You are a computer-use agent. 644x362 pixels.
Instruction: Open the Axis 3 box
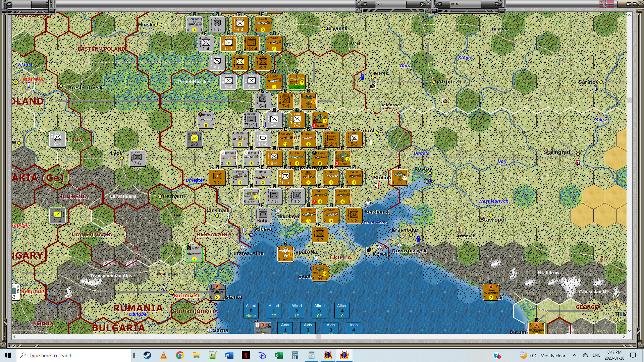pos(331,328)
